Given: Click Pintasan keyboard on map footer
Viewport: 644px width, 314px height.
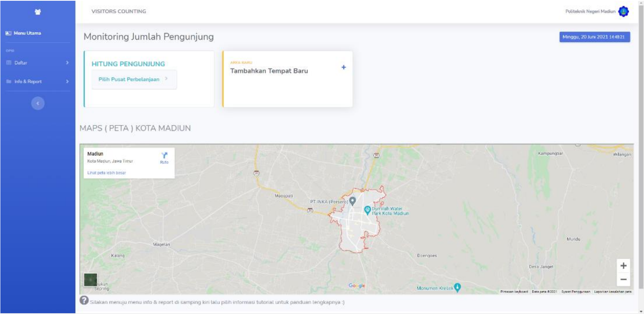Looking at the screenshot, I should pyautogui.click(x=514, y=291).
